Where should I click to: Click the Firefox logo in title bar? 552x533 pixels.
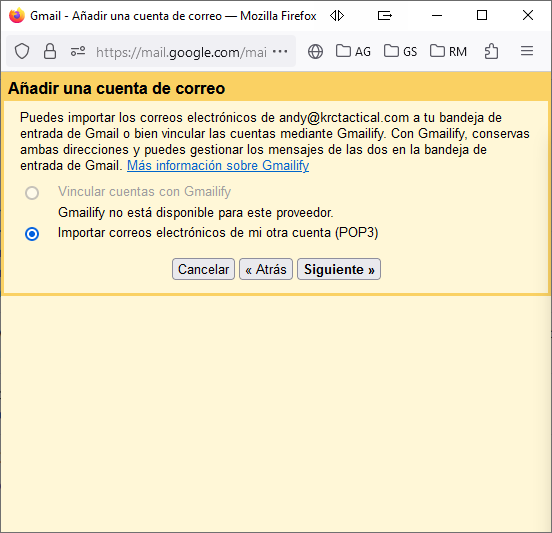[17, 15]
